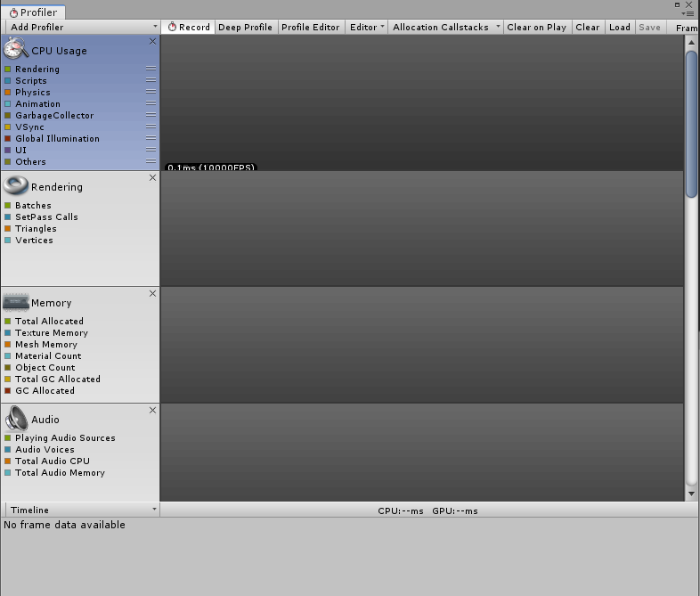Click the Texture Memory label
The image size is (700, 596).
click(52, 332)
